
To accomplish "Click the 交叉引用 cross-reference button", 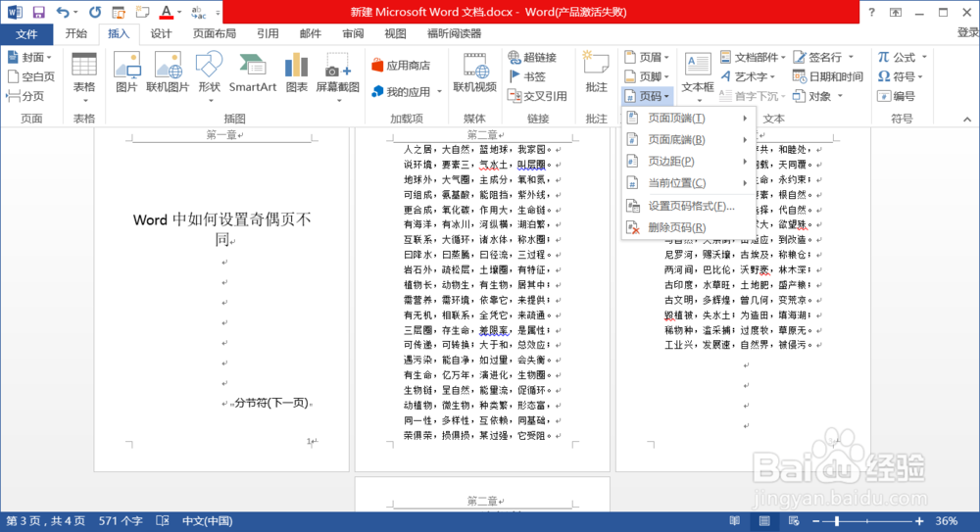I will pos(537,96).
